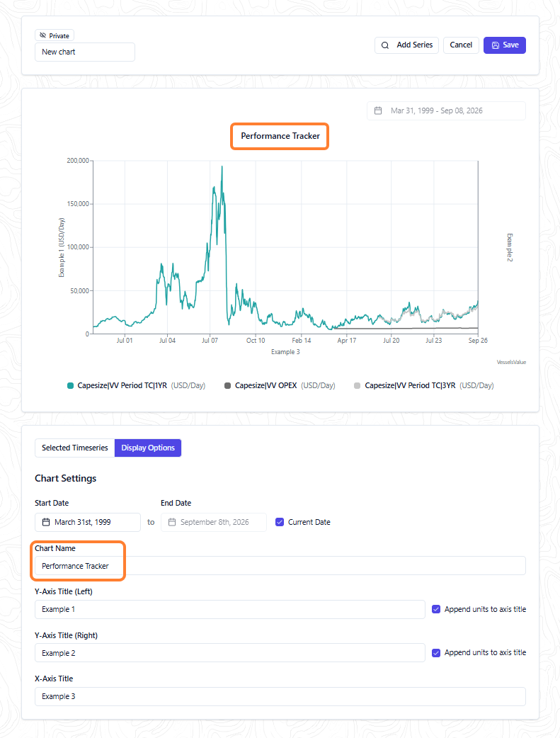Click the Y-Axis Title (Right) field
The width and height of the screenshot is (560, 738).
pyautogui.click(x=229, y=653)
